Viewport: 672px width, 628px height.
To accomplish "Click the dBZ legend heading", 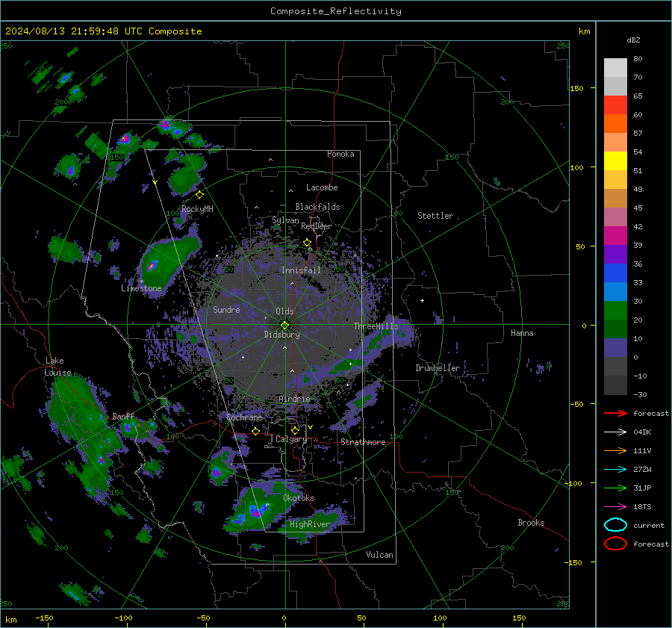I will (633, 40).
